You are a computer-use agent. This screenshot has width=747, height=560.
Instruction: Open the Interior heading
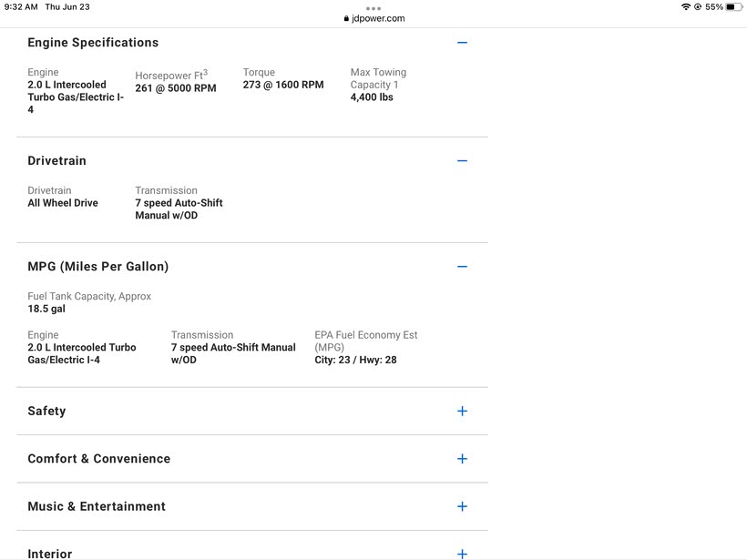click(50, 554)
